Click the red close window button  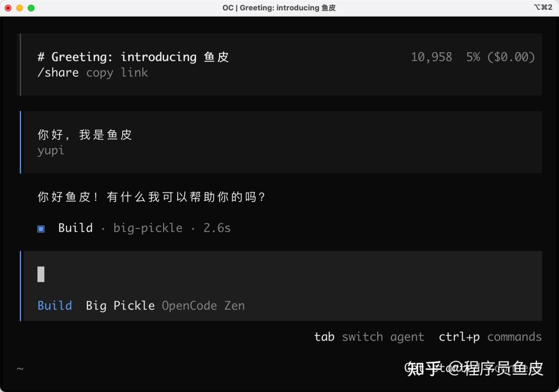[x=8, y=8]
